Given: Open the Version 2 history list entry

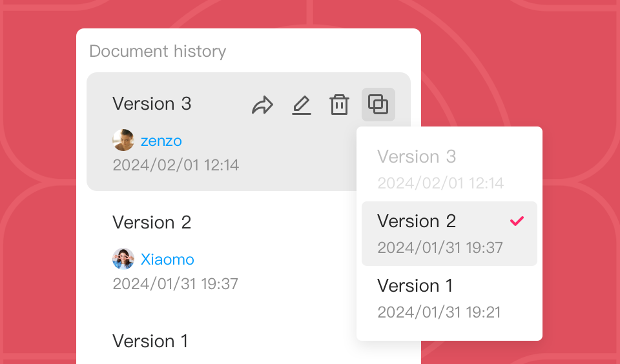Looking at the screenshot, I should pyautogui.click(x=152, y=223).
